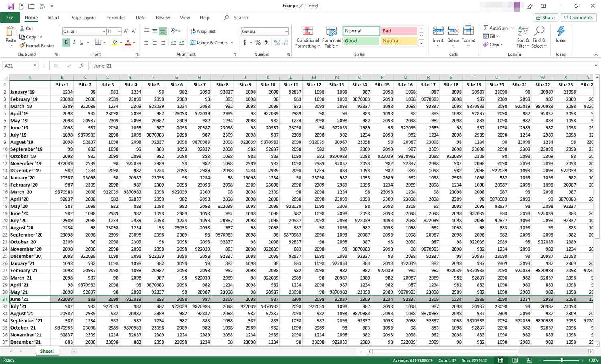Open the Formulas ribbon tab
Image resolution: width=601 pixels, height=364 pixels.
[x=116, y=18]
